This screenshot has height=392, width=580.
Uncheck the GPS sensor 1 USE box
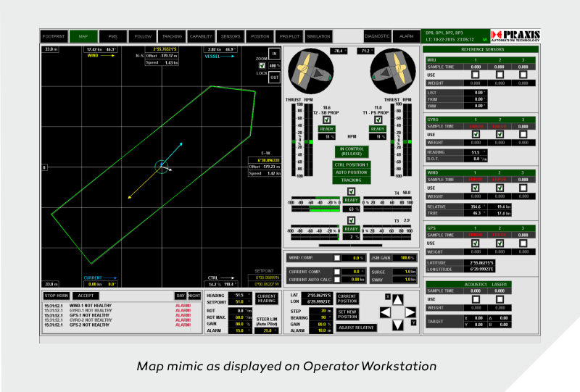pyautogui.click(x=476, y=243)
